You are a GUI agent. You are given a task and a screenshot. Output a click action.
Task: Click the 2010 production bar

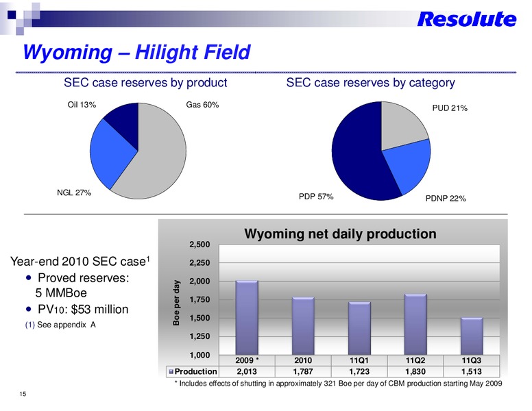(303, 326)
